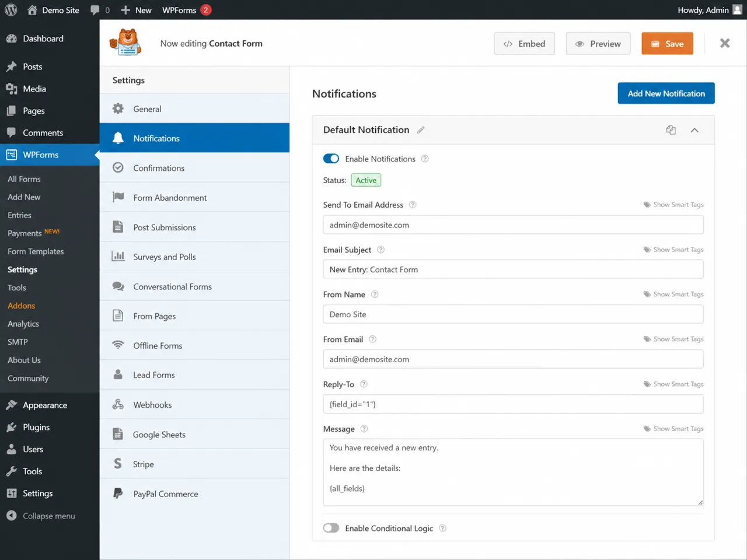The width and height of the screenshot is (747, 560).
Task: Open help for Send To Email Address
Action: click(x=413, y=205)
